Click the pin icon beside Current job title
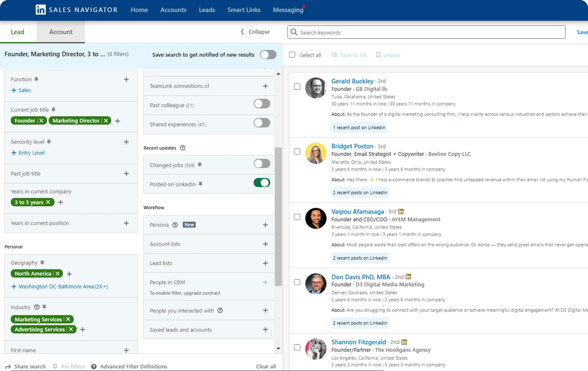Viewport: 588px width, 371px height. pyautogui.click(x=53, y=110)
